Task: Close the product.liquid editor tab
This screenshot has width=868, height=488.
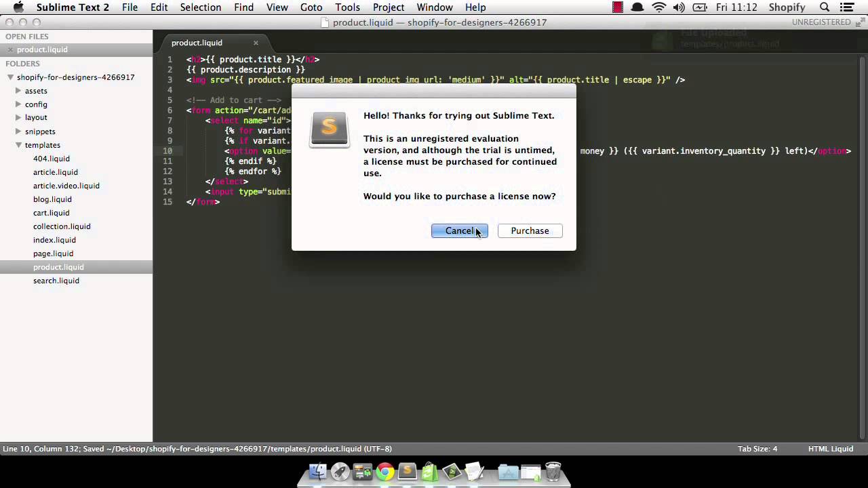Action: [256, 43]
